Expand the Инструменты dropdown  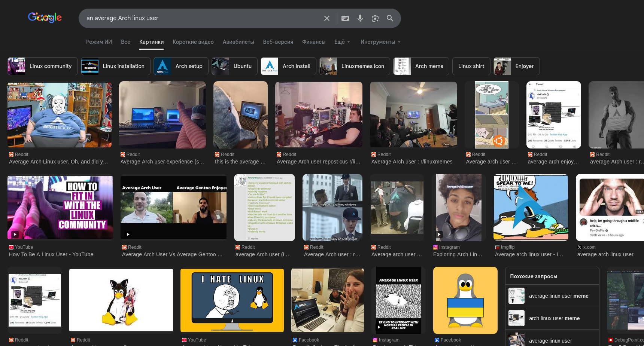tap(380, 42)
